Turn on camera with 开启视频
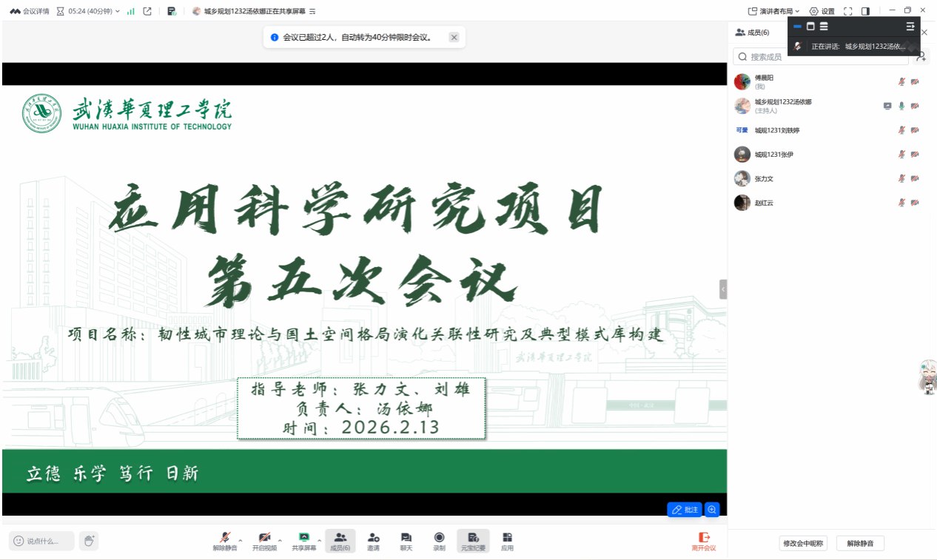The height and width of the screenshot is (560, 937). (x=264, y=540)
